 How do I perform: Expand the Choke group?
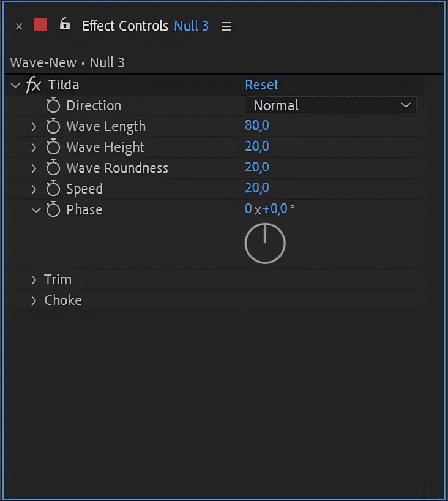click(34, 301)
